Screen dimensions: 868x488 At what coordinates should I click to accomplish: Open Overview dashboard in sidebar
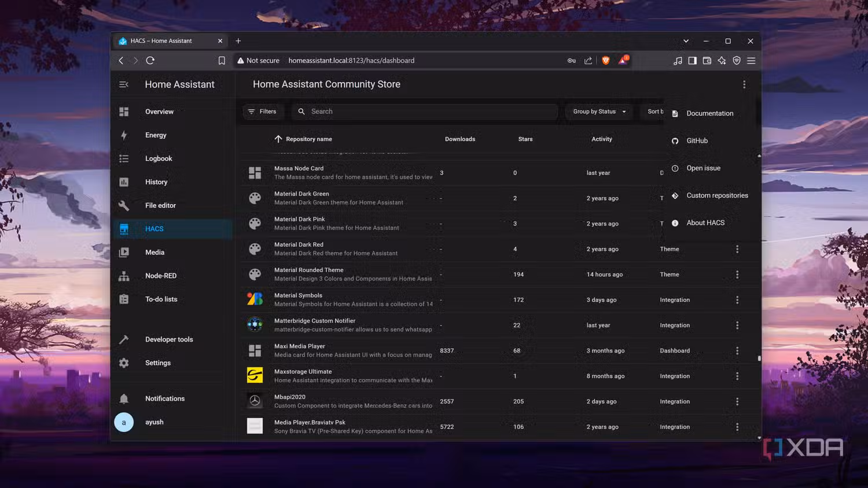[172, 112]
